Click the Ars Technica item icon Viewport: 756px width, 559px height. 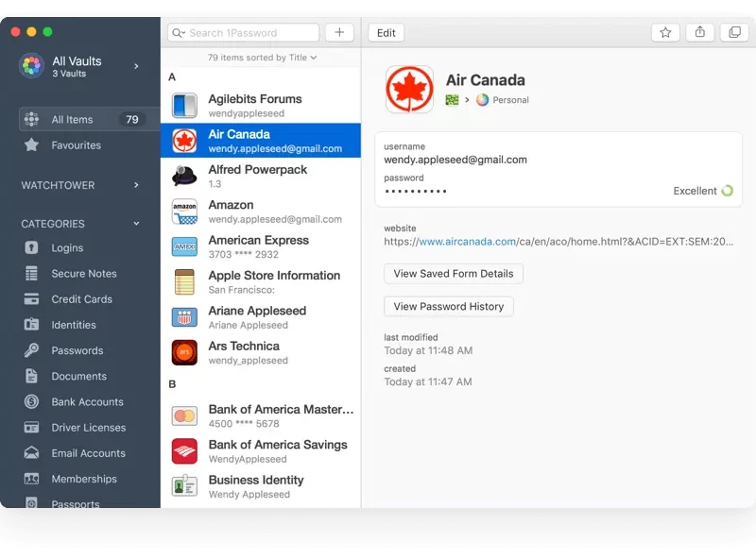(x=184, y=352)
